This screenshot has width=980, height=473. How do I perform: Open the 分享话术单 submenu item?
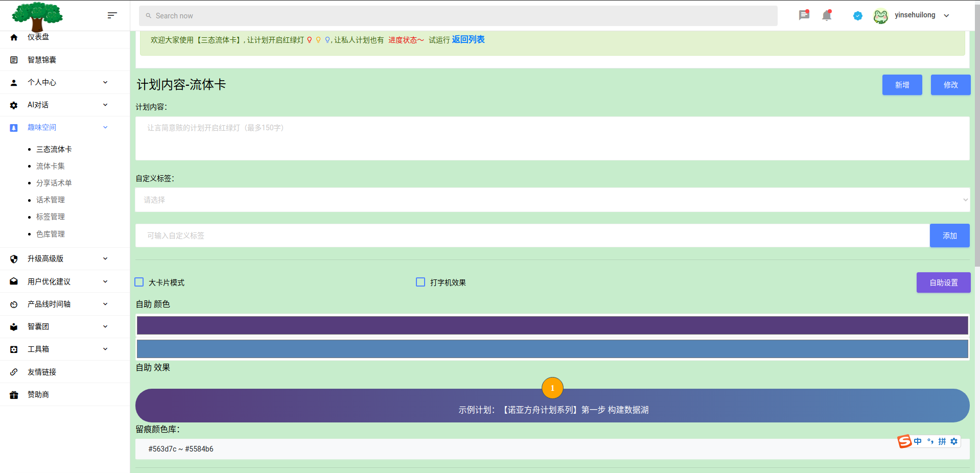(54, 183)
